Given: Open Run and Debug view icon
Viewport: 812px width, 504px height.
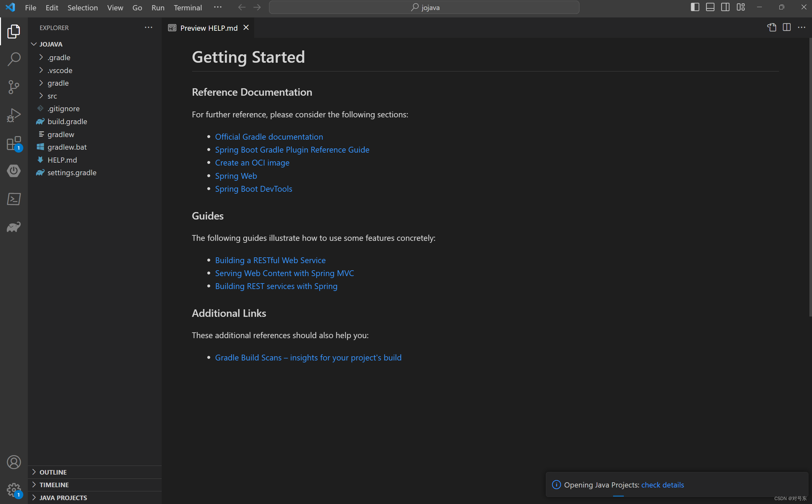Looking at the screenshot, I should (x=14, y=115).
